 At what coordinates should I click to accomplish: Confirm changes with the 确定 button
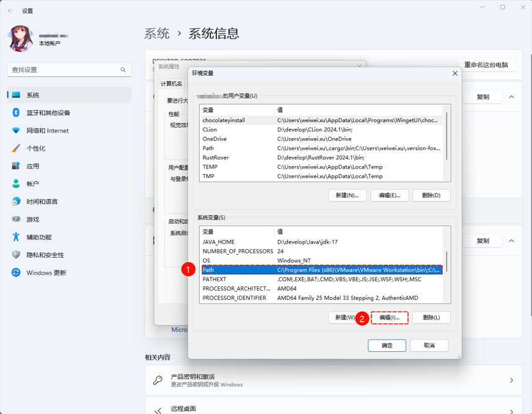(x=386, y=346)
